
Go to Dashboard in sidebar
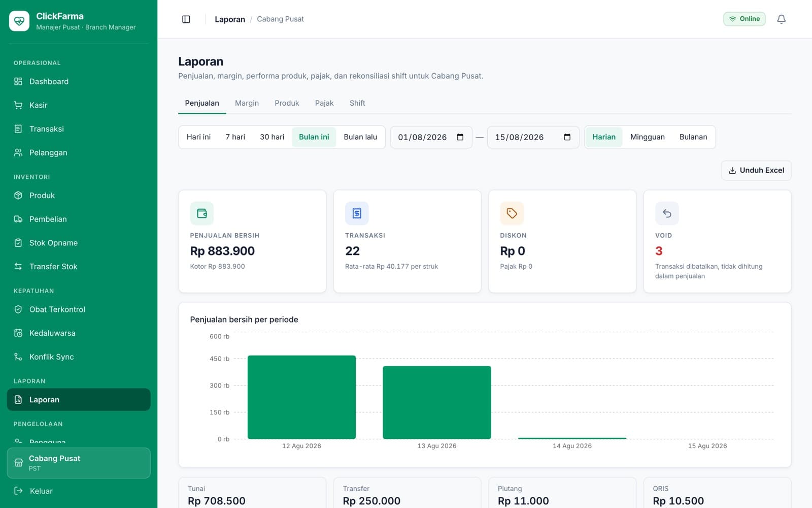click(79, 81)
